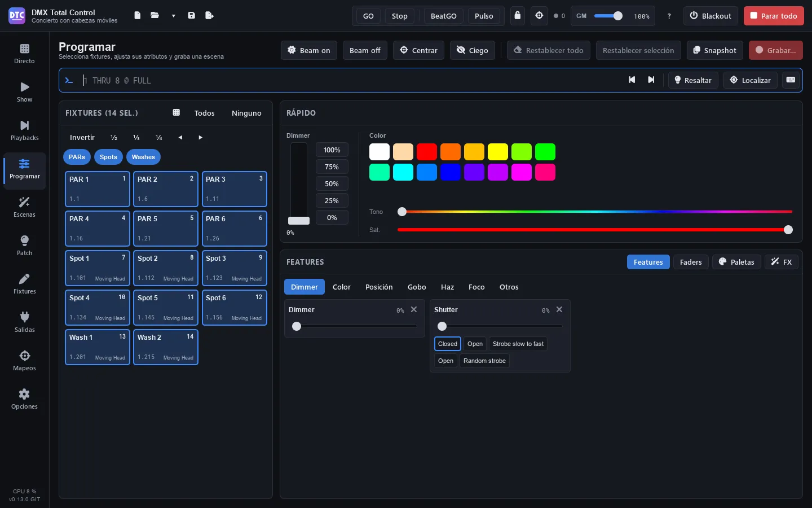
Task: Adjust the GM grand master slider
Action: [x=608, y=16]
